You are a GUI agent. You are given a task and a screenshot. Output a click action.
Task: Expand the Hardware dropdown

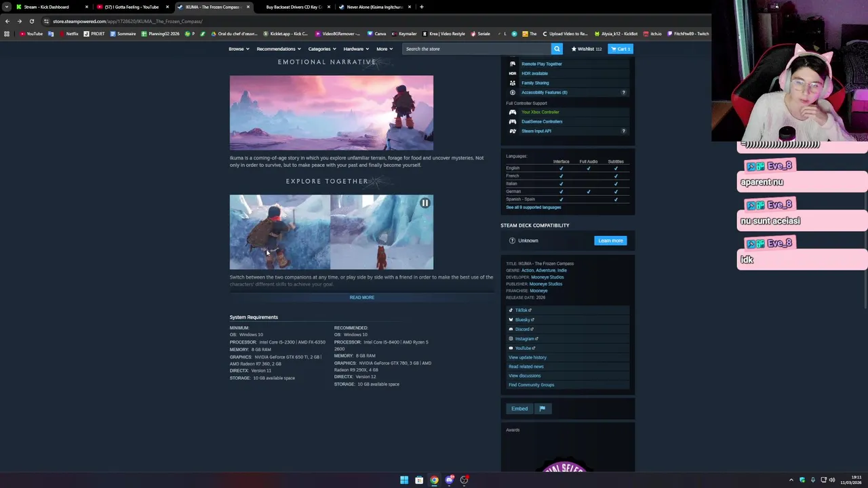point(356,49)
